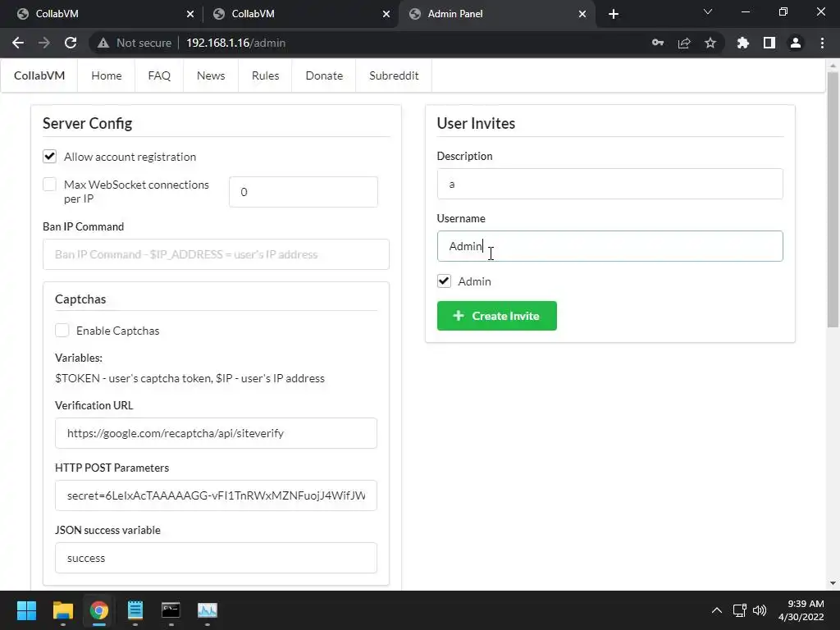This screenshot has height=630, width=840.
Task: Open network status tray icon
Action: pyautogui.click(x=740, y=610)
